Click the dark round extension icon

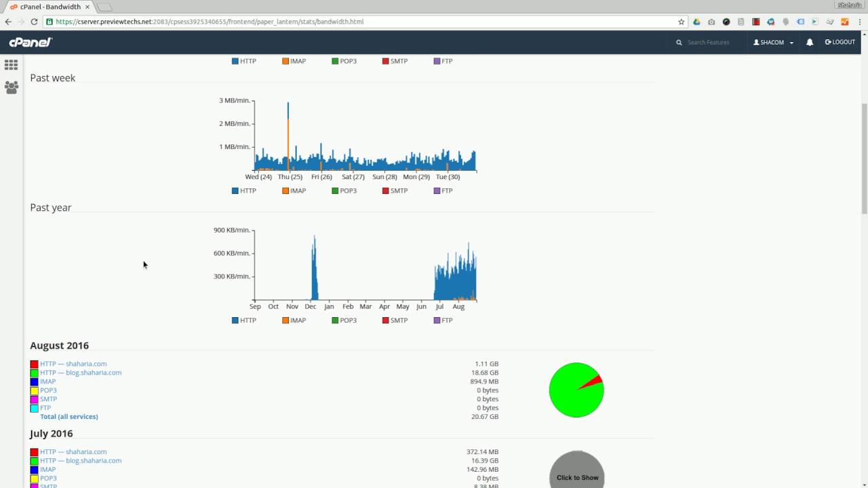tap(726, 22)
